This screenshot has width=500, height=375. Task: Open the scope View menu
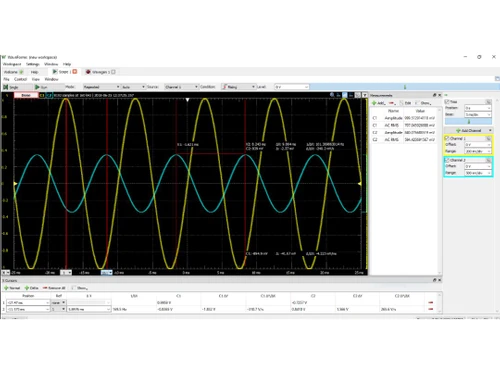click(x=36, y=79)
